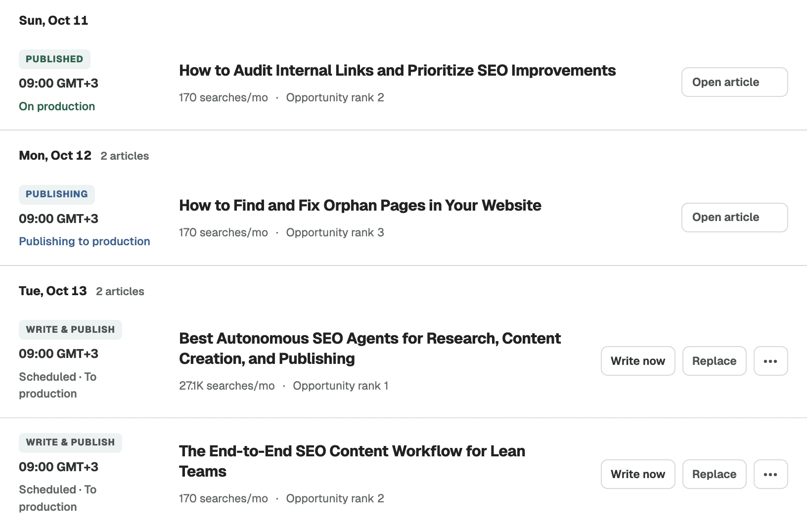807x532 pixels.
Task: Click the Publishing to production status text
Action: [85, 241]
